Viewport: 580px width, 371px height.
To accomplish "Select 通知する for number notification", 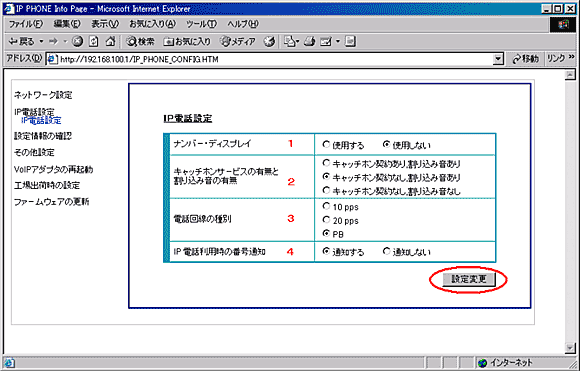I will click(326, 251).
